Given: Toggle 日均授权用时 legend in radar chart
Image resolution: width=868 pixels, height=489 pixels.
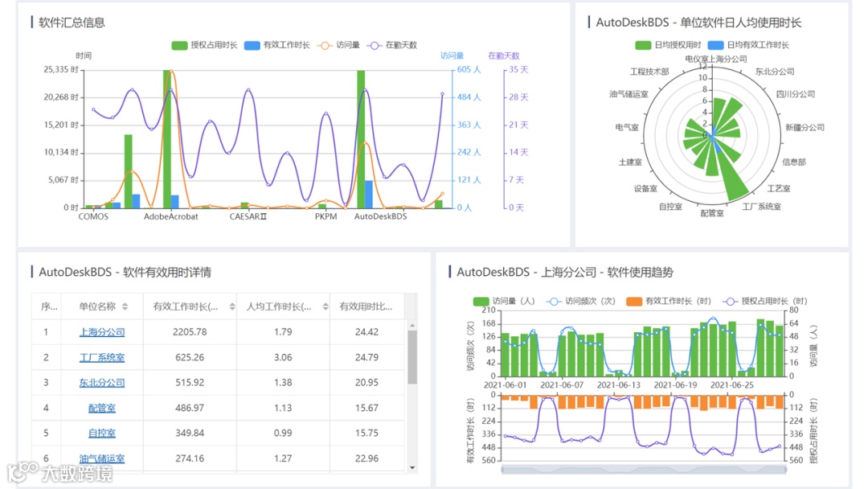Looking at the screenshot, I should click(x=668, y=45).
